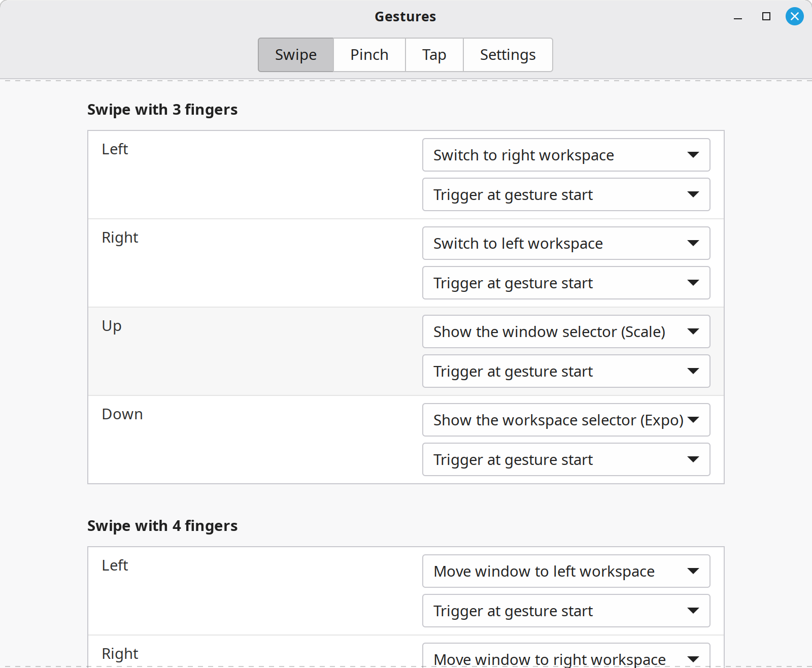Minimize the Gestures window

tap(738, 17)
